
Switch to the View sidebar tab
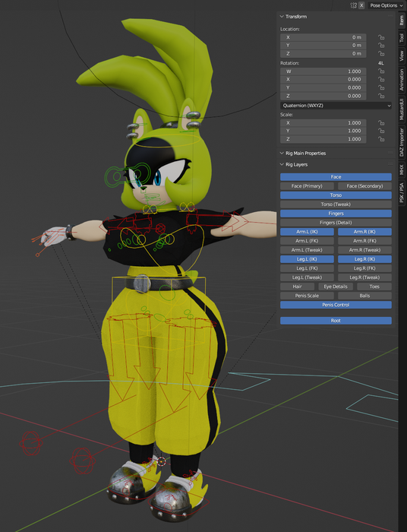[x=402, y=55]
